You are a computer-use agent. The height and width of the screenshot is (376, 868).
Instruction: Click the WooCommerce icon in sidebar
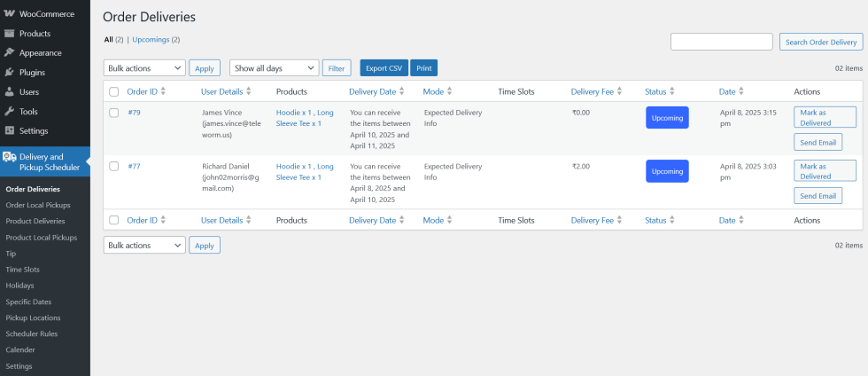[9, 14]
